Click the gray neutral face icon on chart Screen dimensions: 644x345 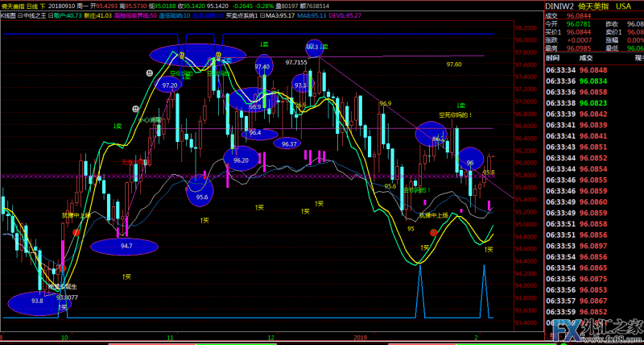point(149,73)
